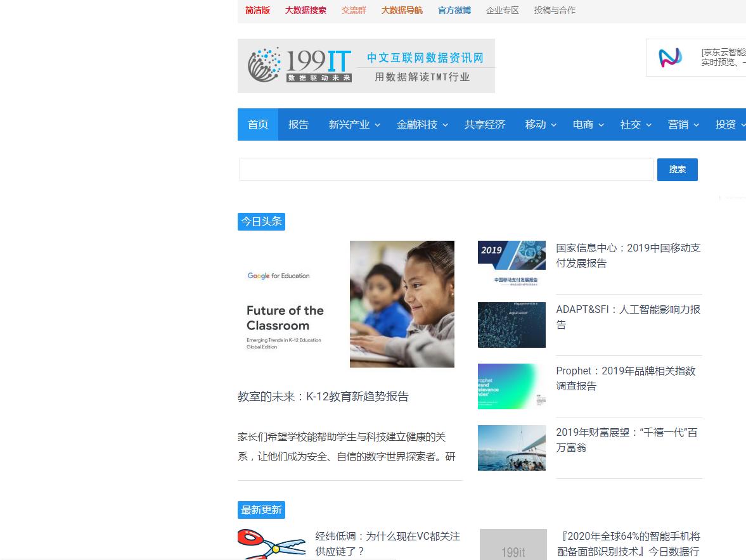Expand the 社交 dropdown chevron

pos(648,125)
